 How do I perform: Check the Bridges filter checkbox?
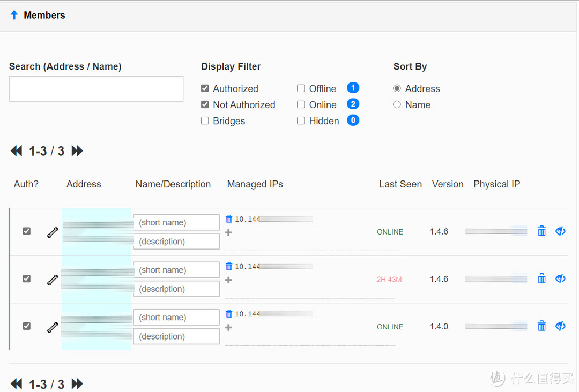[x=205, y=120]
